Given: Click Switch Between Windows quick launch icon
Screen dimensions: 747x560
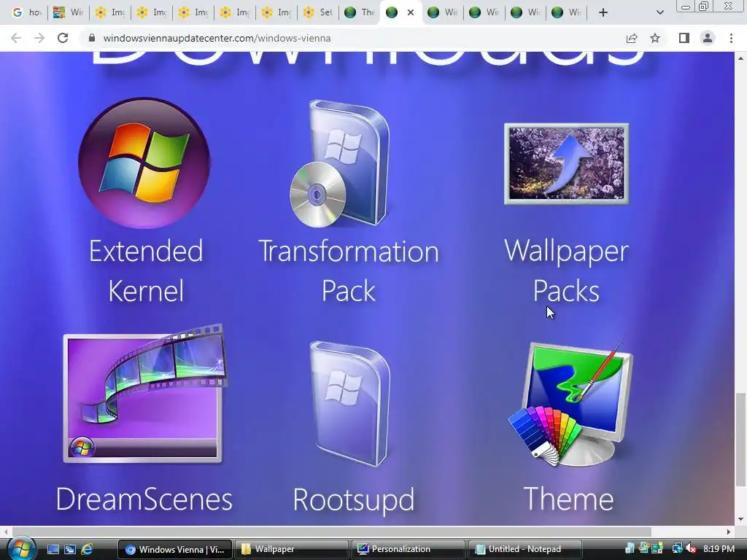Looking at the screenshot, I should point(69,549).
